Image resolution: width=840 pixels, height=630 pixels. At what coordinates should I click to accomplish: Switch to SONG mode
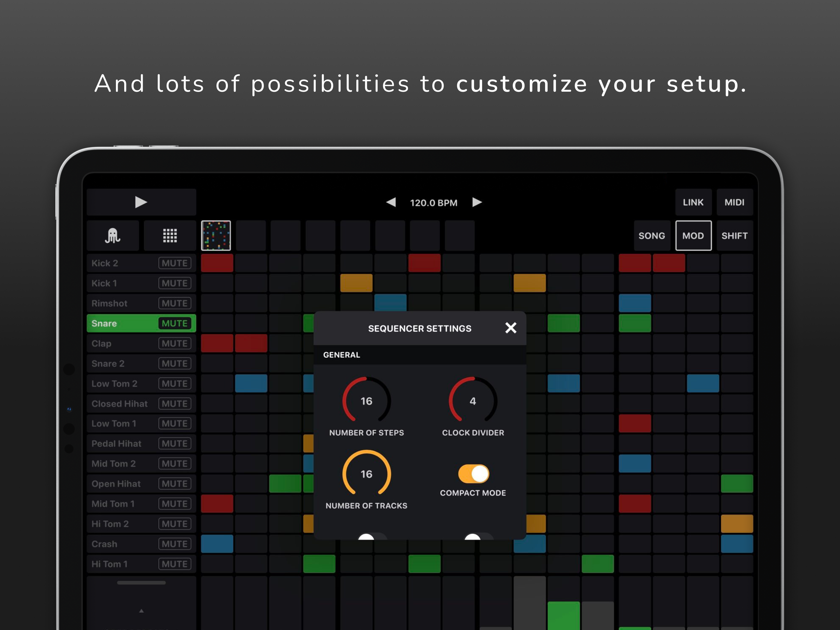tap(652, 236)
